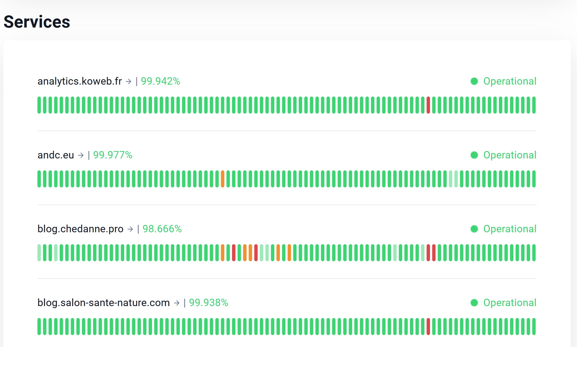
Task: Open the analytics.koweb.fr service link
Action: click(80, 81)
